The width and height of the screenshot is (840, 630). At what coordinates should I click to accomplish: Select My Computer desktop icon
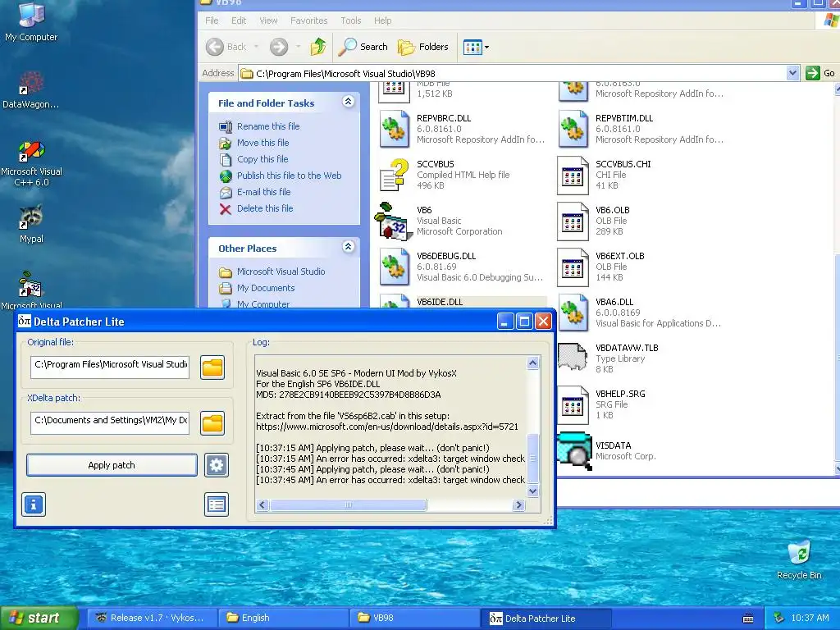pos(31,22)
